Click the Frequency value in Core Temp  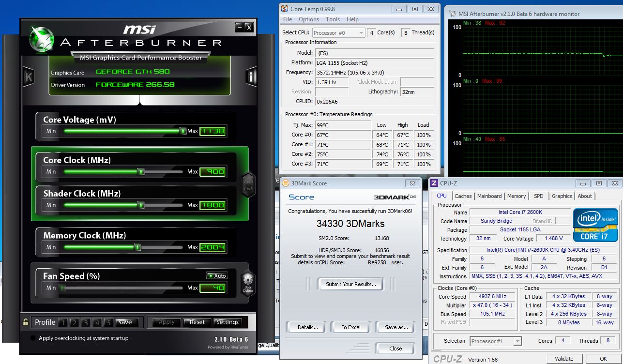pos(375,72)
